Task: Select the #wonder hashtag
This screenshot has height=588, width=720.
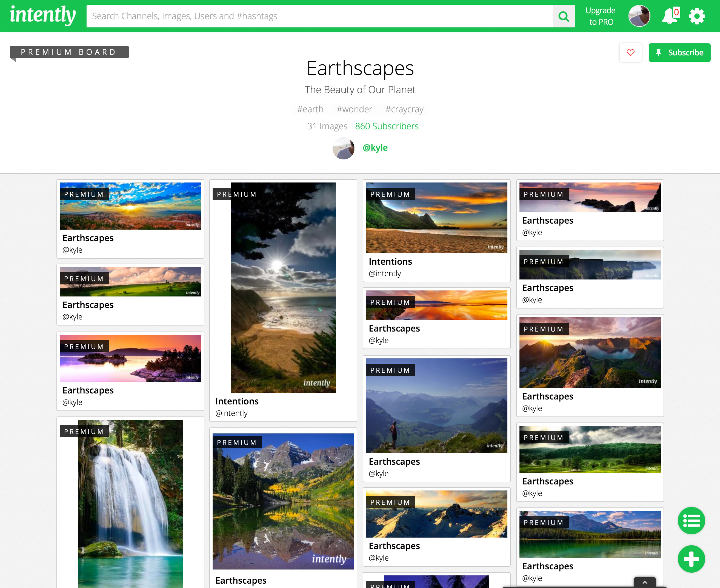Action: click(x=354, y=109)
